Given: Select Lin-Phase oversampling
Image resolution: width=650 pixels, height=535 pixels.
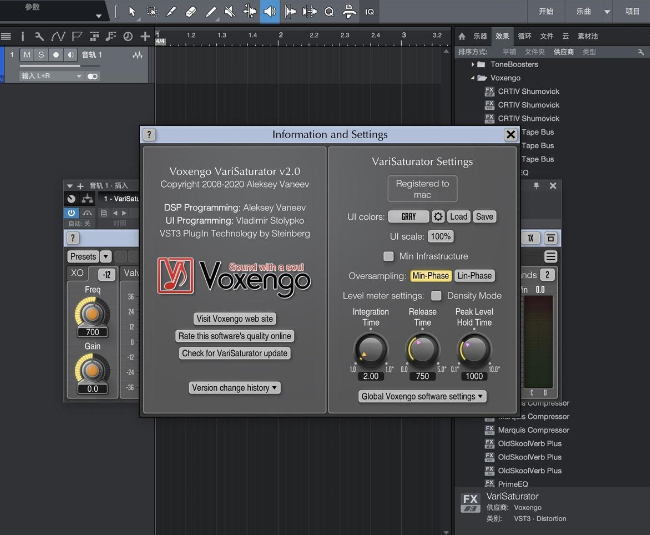Looking at the screenshot, I should (x=474, y=276).
